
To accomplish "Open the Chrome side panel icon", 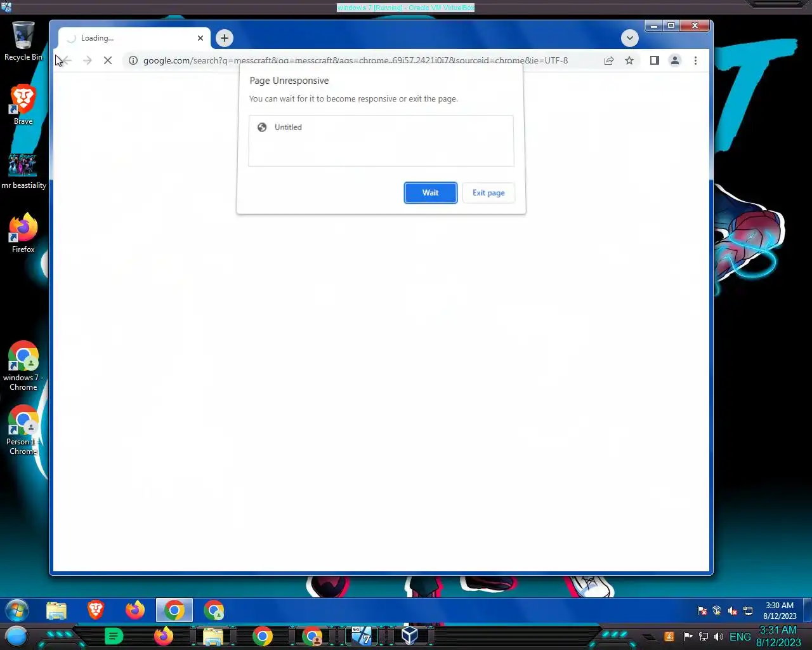I will coord(655,60).
